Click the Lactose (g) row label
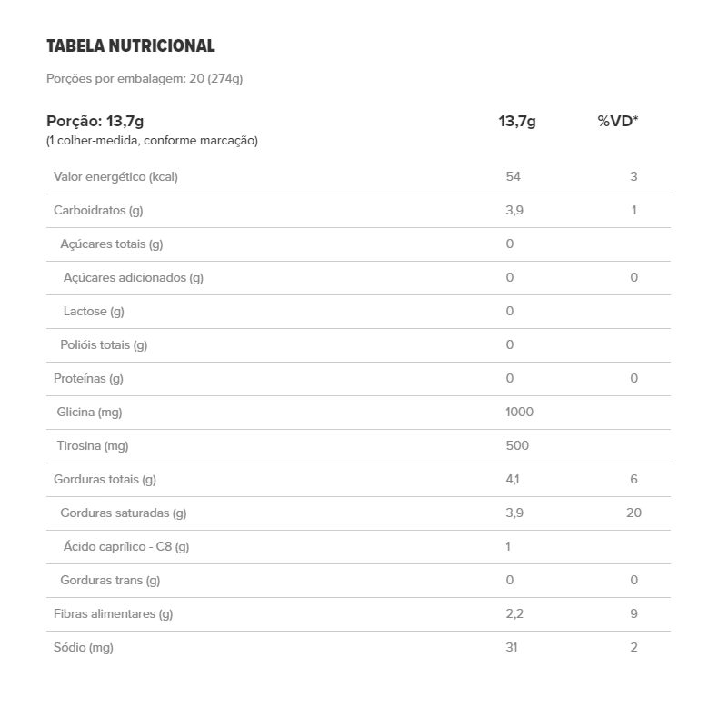 point(94,311)
